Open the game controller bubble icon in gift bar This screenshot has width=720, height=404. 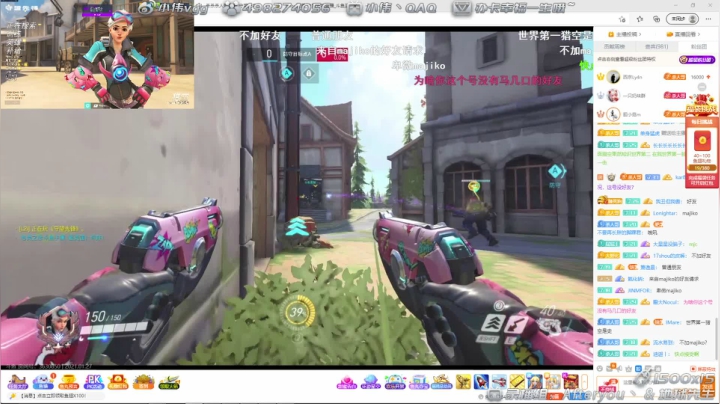pos(394,382)
